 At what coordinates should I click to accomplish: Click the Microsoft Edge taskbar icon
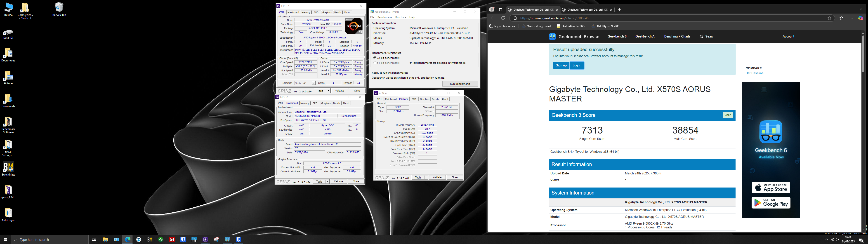click(128, 240)
